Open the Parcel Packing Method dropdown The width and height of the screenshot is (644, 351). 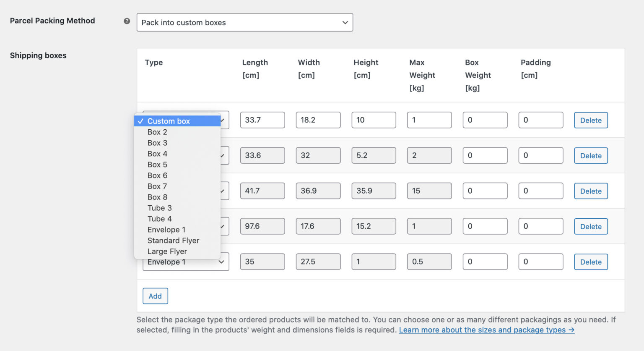tap(244, 22)
